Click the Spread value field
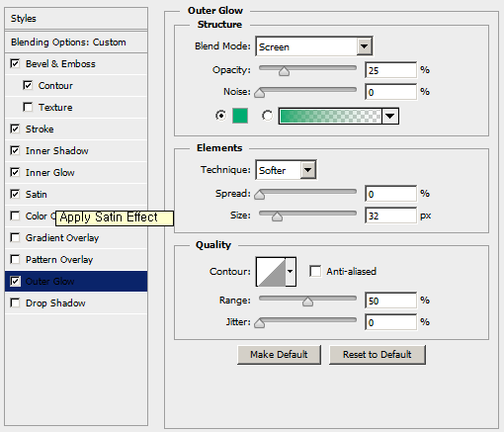Image resolution: width=504 pixels, height=432 pixels. tap(390, 194)
